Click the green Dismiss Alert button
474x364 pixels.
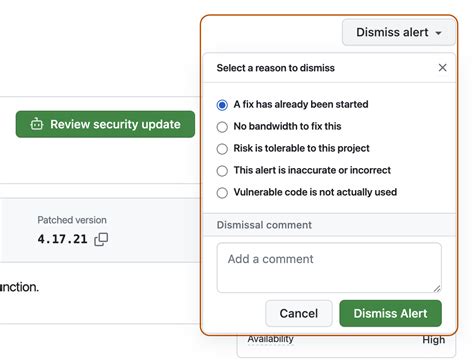(x=390, y=313)
